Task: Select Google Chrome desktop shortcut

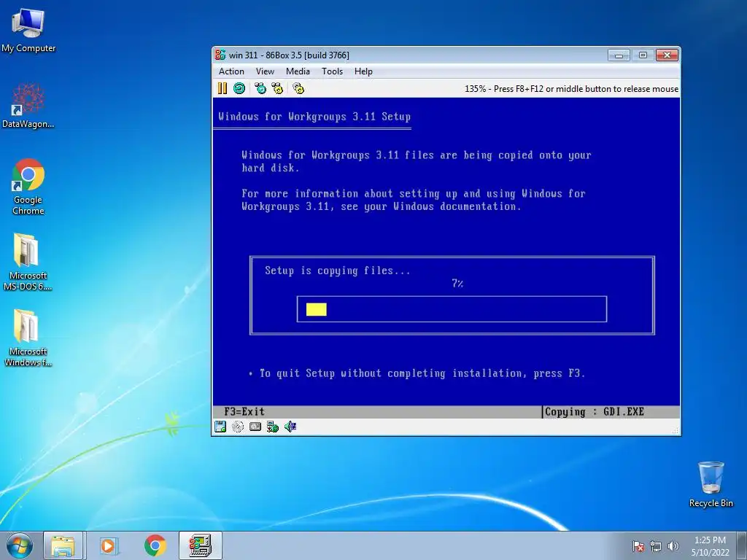Action: pos(28,187)
